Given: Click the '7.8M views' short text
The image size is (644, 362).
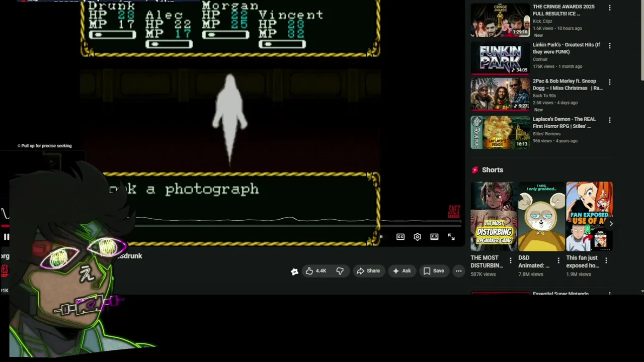Looking at the screenshot, I should click(x=531, y=275).
